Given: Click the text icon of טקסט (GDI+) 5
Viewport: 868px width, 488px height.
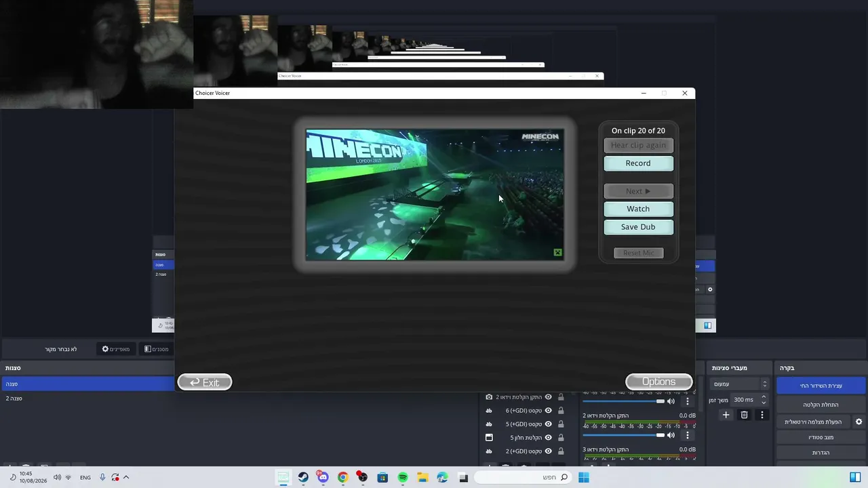Looking at the screenshot, I should [x=489, y=424].
